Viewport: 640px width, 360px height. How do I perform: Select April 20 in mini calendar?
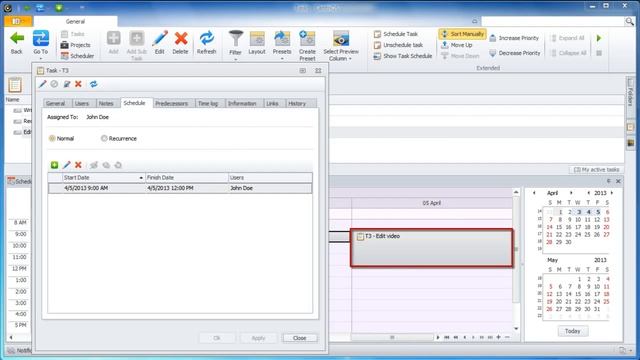click(x=607, y=227)
